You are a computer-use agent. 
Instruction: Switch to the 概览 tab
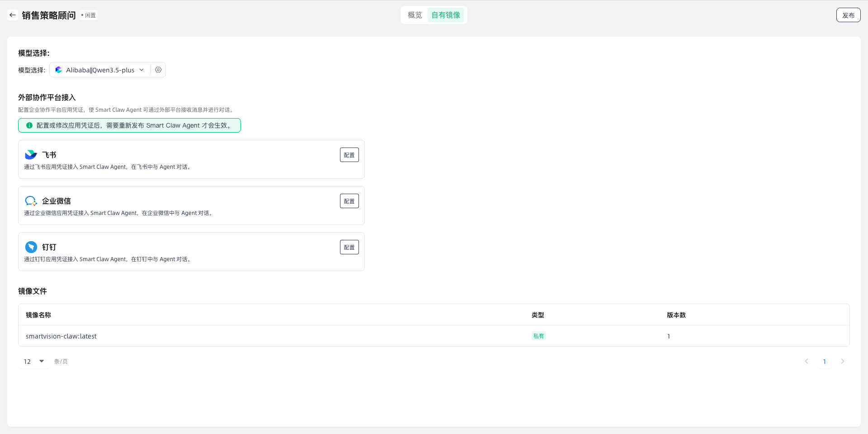coord(415,15)
